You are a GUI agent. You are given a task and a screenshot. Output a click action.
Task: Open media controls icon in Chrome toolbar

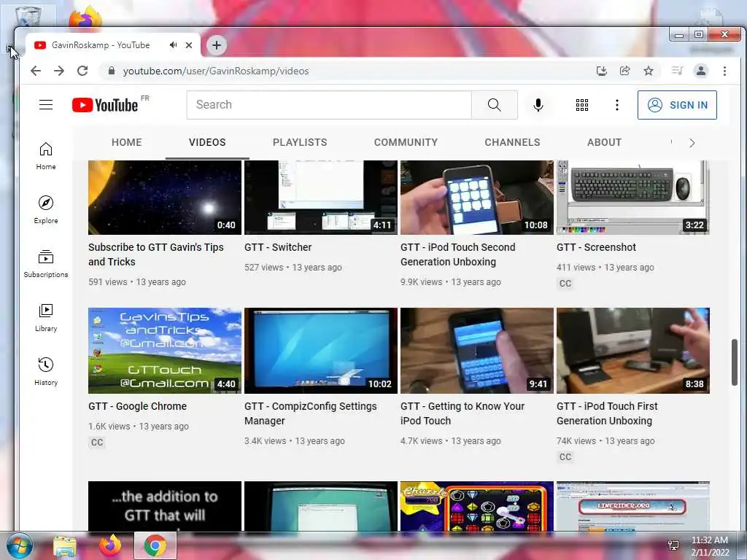click(677, 71)
